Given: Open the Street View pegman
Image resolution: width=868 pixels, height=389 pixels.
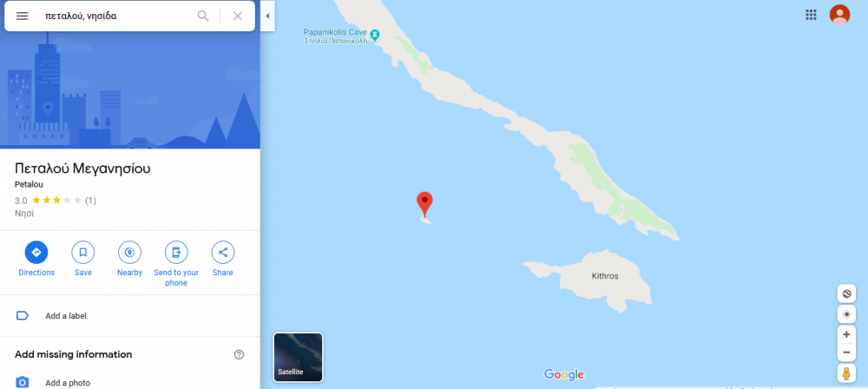Looking at the screenshot, I should [845, 374].
